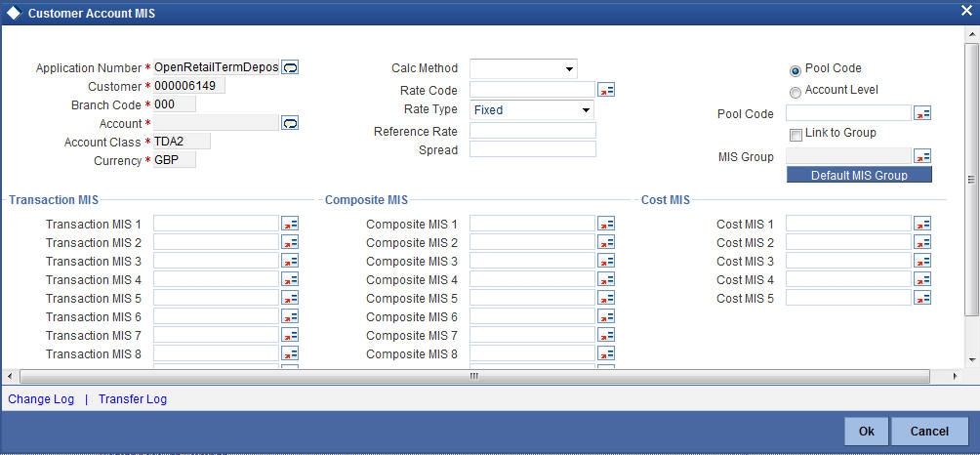980x455 pixels.
Task: Open lookup for Cost MIS 1
Action: point(922,224)
